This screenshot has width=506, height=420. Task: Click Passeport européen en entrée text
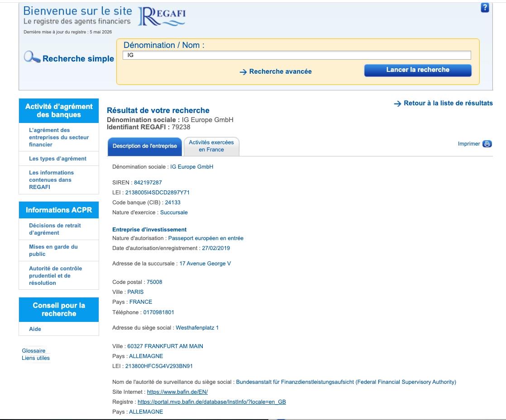tap(206, 238)
